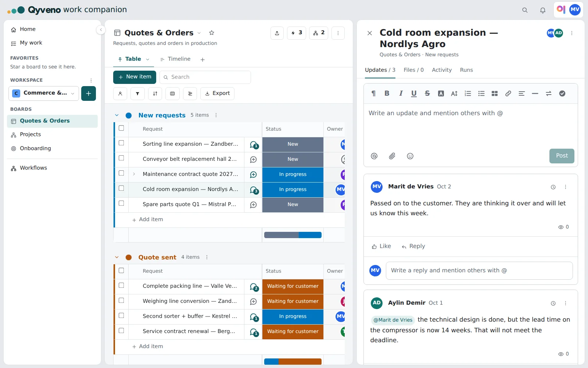Click the Export button

coord(218,93)
